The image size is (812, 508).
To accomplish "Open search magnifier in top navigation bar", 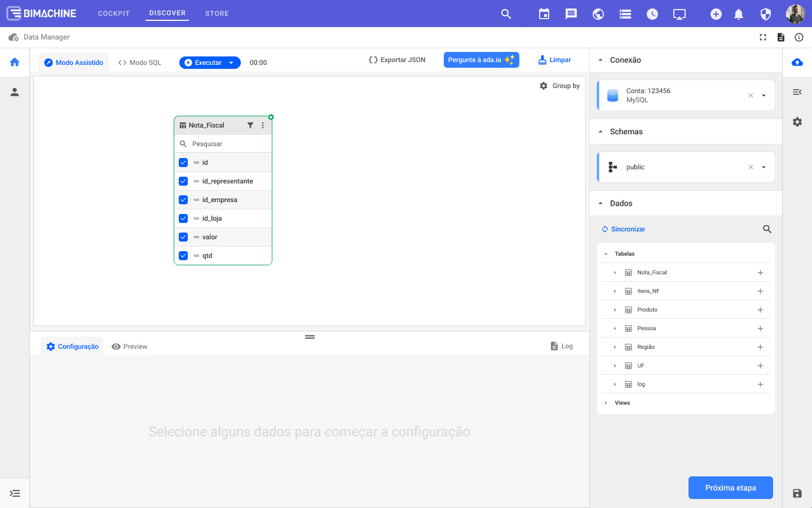I will click(x=506, y=14).
